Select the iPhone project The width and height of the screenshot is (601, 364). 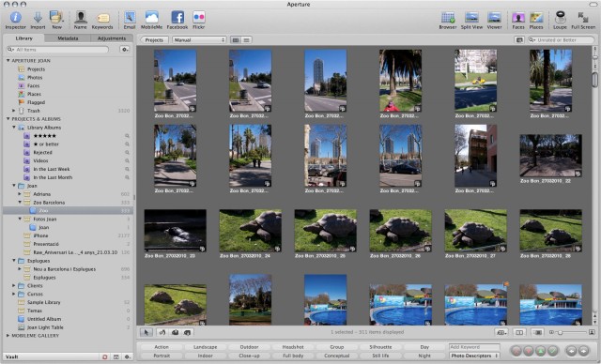click(x=40, y=235)
